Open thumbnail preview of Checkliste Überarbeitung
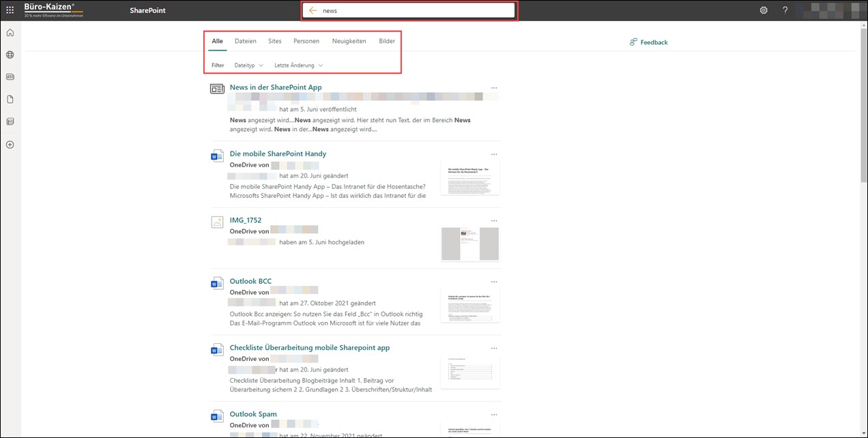Image resolution: width=868 pixels, height=438 pixels. tap(470, 372)
